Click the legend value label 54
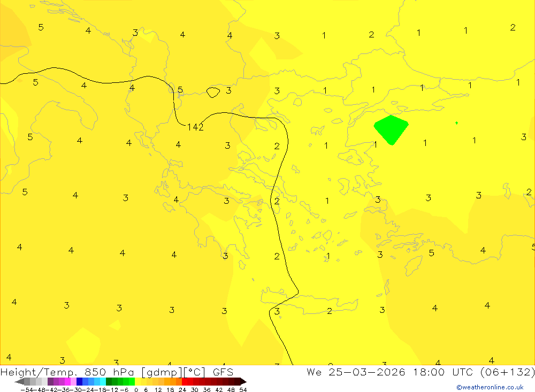This screenshot has width=535, height=392. 243,390
